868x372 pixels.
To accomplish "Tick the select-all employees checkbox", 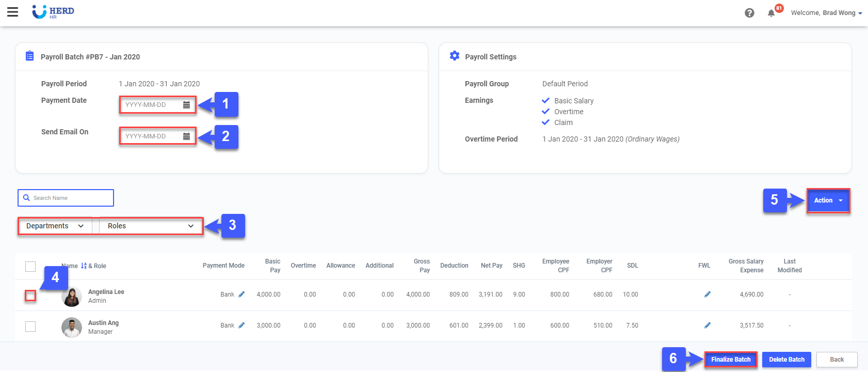I will point(30,267).
